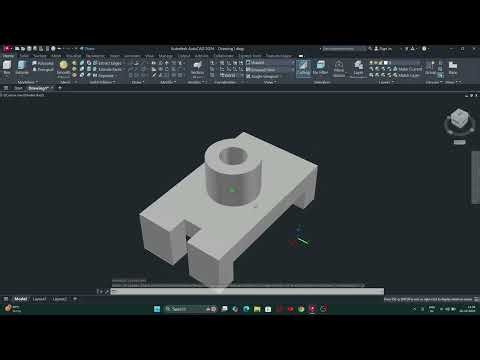480x360 pixels.
Task: Add a new layout with plus button
Action: point(75,299)
